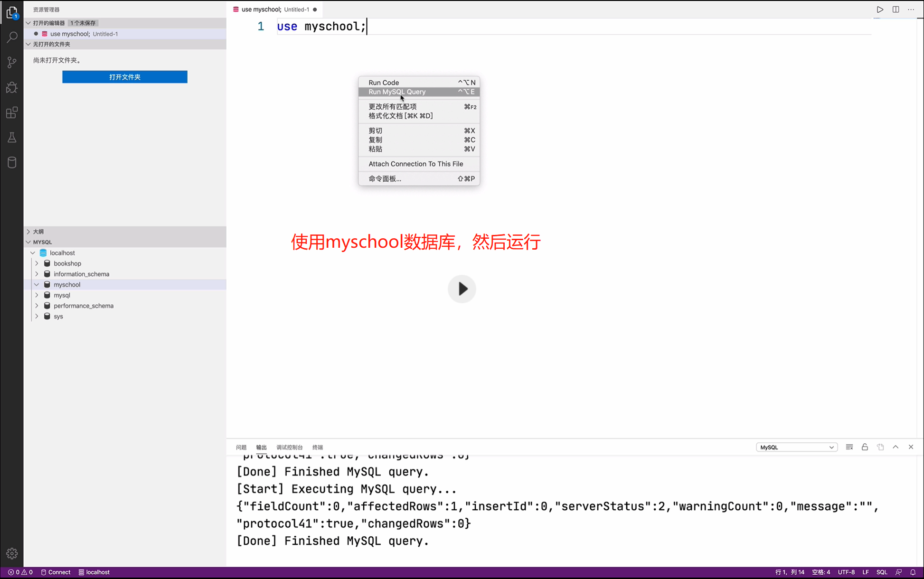Open the Extensions view icon
This screenshot has width=924, height=579.
[12, 112]
